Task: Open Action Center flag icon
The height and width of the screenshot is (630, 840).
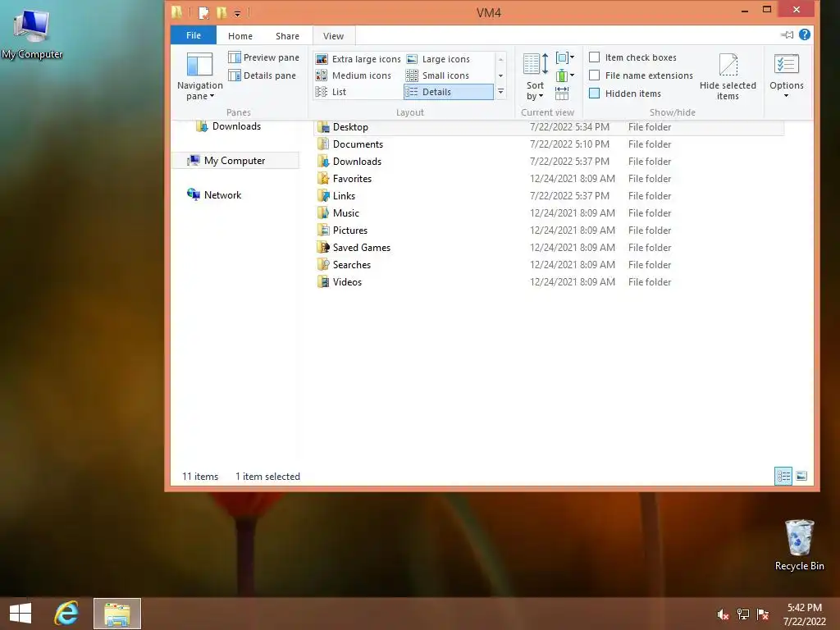Action: click(763, 614)
